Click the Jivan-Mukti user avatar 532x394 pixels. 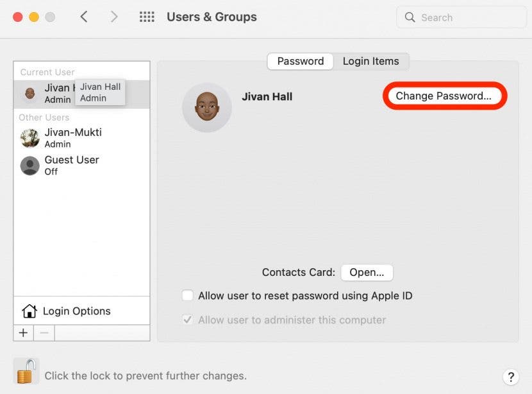pos(29,137)
